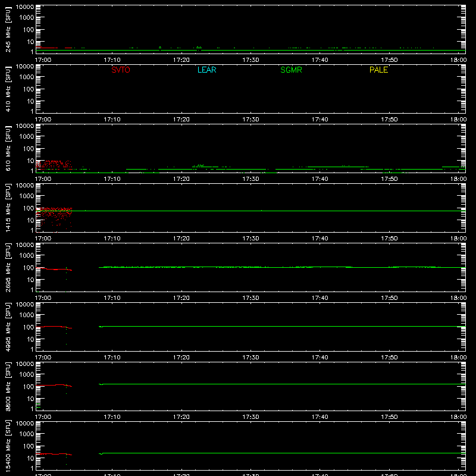Viewport: 476px width, 476px height.
Task: Click 18:00 tick label below 245 MHz plot
Action: click(x=458, y=60)
